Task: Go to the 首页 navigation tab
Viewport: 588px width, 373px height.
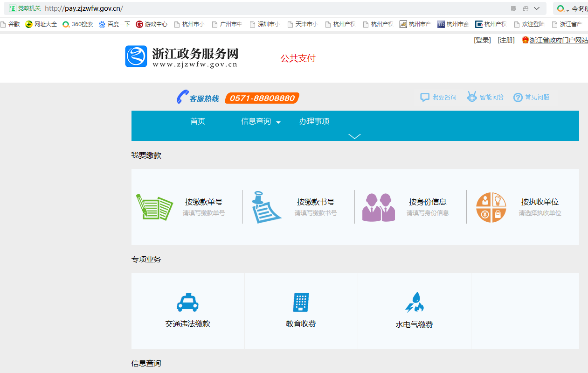Action: pyautogui.click(x=198, y=121)
